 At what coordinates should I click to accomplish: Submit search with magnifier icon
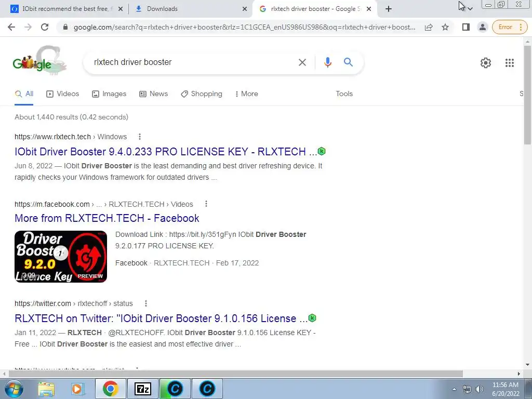349,62
